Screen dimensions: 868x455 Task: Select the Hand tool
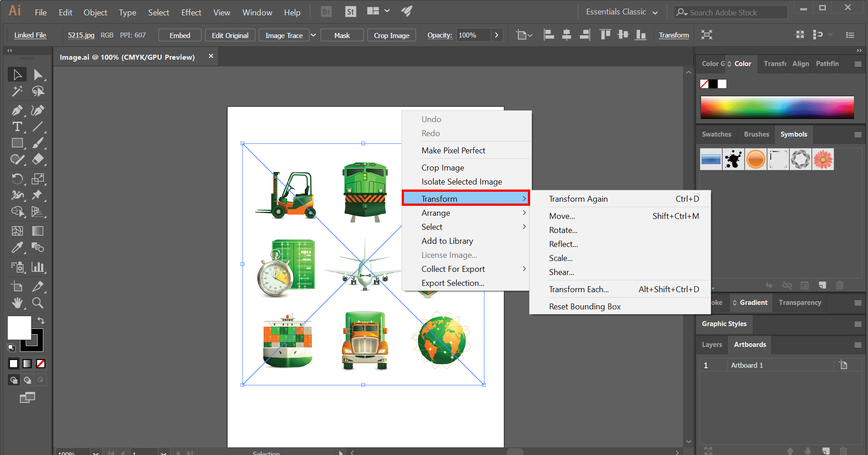tap(17, 303)
